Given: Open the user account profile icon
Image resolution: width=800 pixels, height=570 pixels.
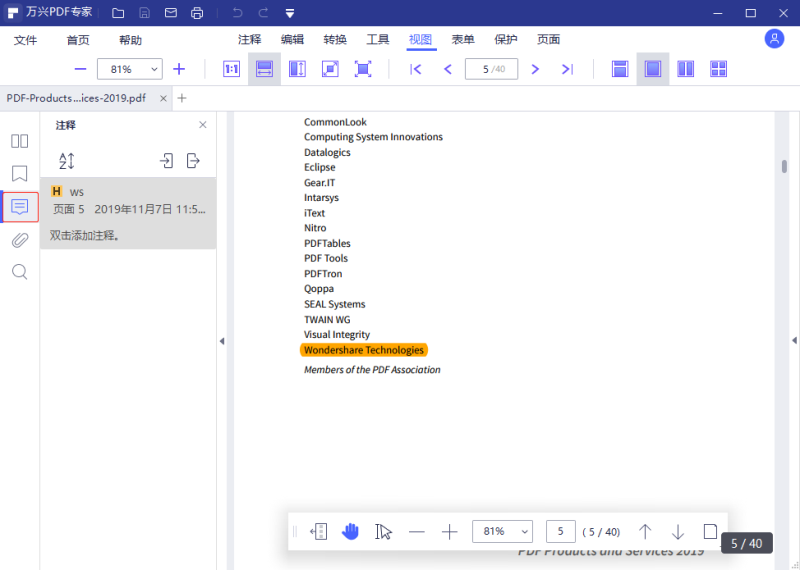Looking at the screenshot, I should click(x=774, y=39).
